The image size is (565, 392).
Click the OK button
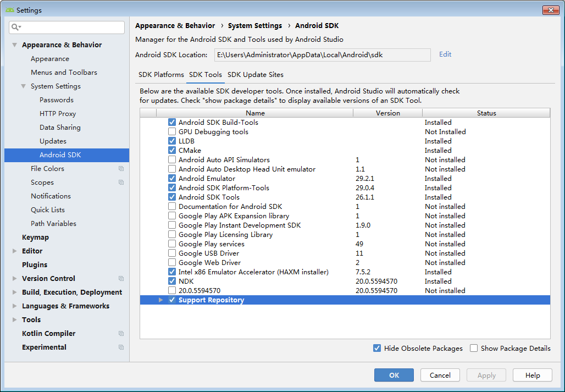[394, 375]
